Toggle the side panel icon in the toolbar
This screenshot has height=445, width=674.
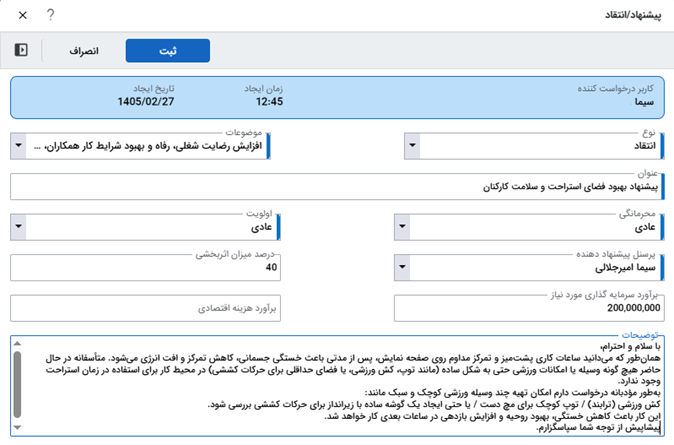[x=21, y=50]
